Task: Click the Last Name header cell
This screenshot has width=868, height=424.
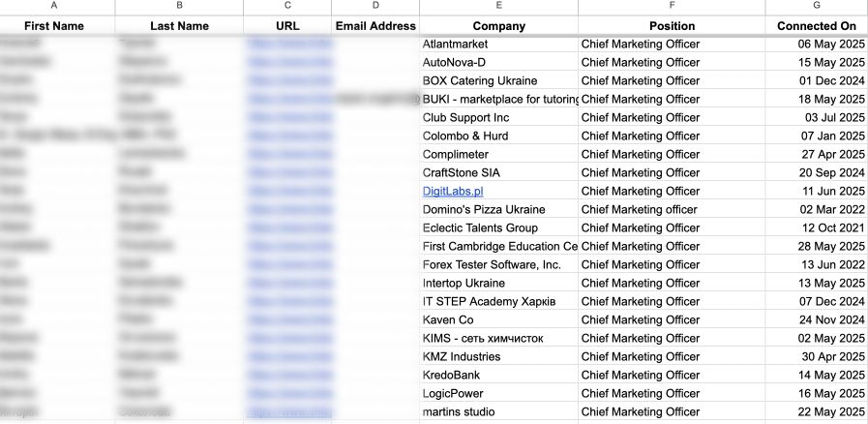Action: (x=179, y=26)
